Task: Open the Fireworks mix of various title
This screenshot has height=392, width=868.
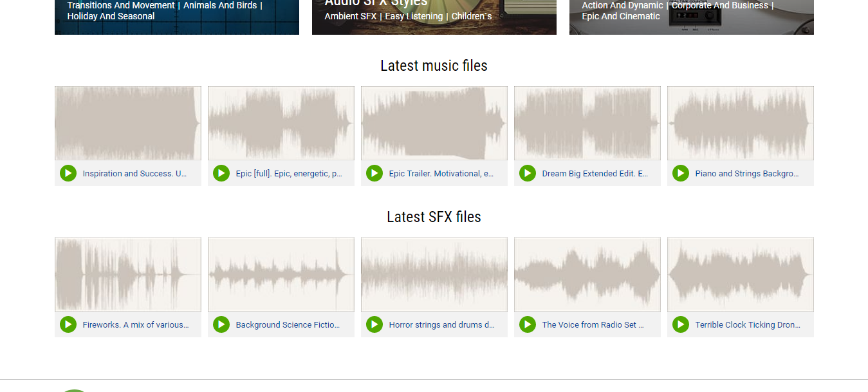Action: (x=136, y=325)
